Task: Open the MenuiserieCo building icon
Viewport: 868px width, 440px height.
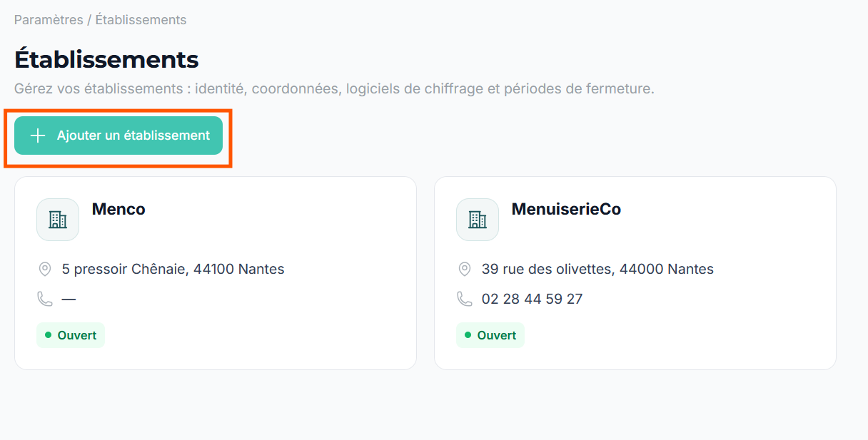Action: coord(478,220)
